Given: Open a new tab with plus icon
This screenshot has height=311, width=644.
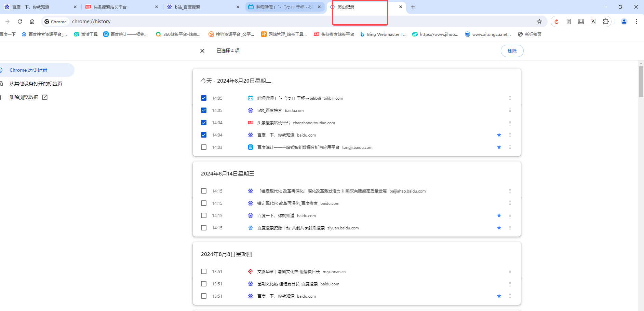Looking at the screenshot, I should click(413, 7).
